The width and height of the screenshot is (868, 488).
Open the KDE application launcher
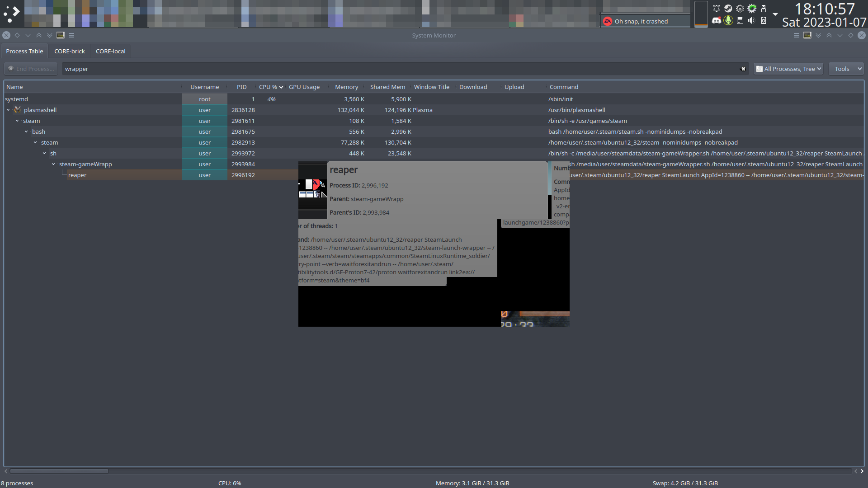pyautogui.click(x=11, y=14)
